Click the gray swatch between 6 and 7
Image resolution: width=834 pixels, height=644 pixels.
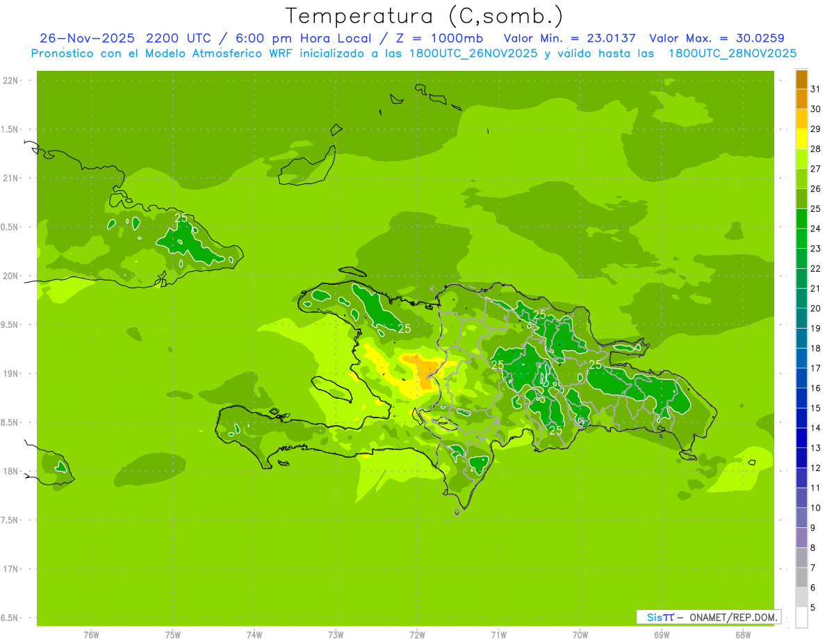pyautogui.click(x=801, y=578)
